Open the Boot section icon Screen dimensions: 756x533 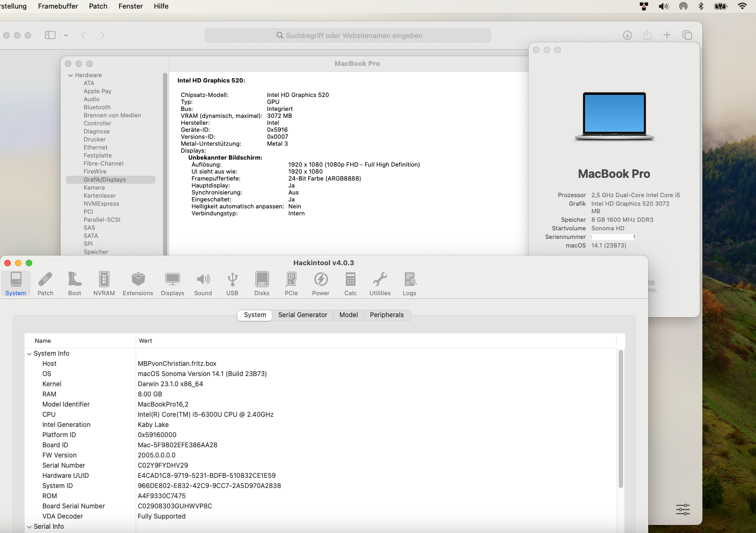[x=75, y=283]
